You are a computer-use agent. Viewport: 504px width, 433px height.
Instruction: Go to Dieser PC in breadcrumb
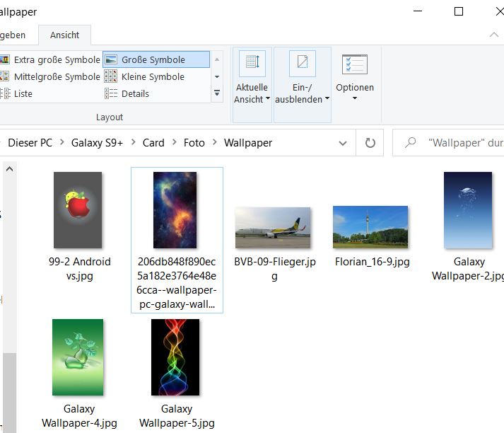[30, 142]
